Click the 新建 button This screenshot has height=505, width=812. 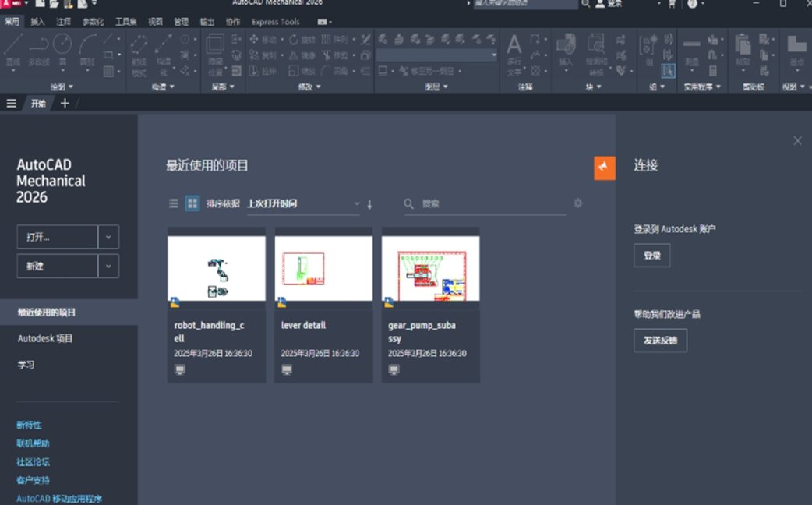coord(58,267)
